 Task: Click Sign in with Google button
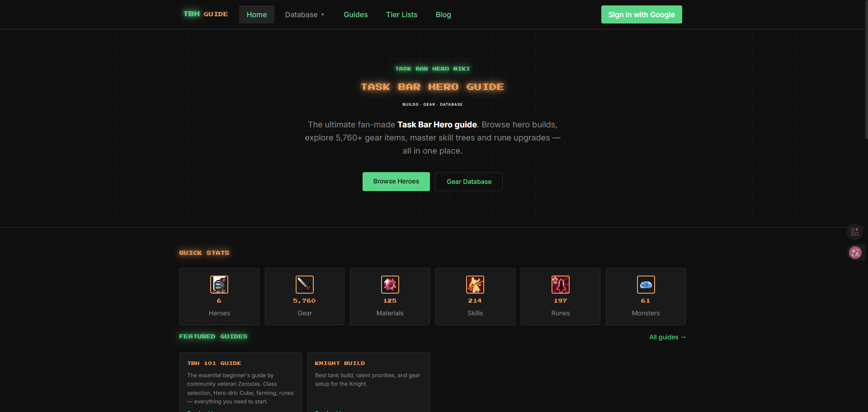click(x=642, y=14)
